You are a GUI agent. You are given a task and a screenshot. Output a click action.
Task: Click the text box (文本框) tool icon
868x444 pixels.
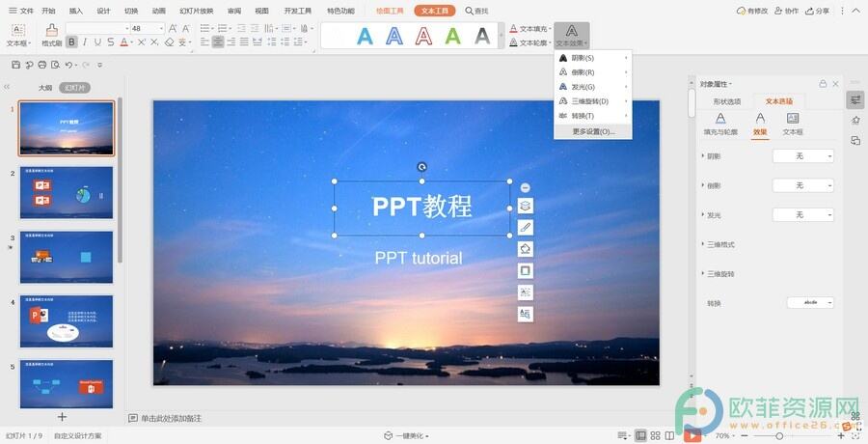click(18, 30)
